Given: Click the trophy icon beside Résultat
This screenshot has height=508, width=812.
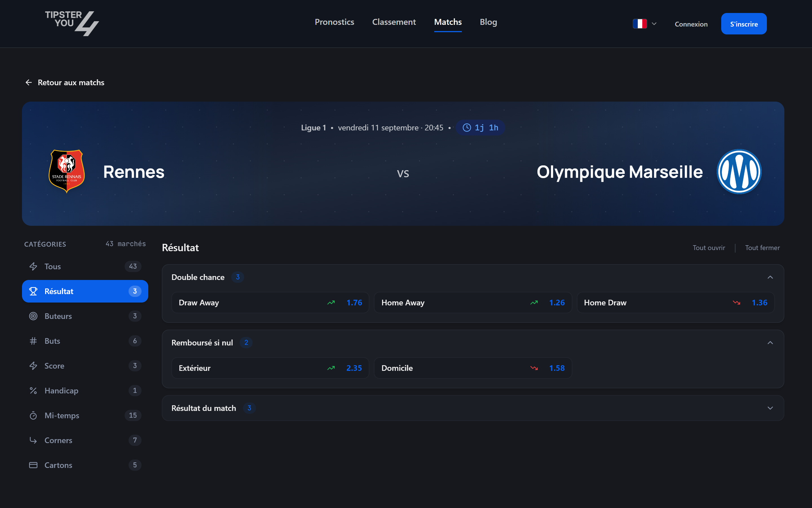Looking at the screenshot, I should coord(33,291).
